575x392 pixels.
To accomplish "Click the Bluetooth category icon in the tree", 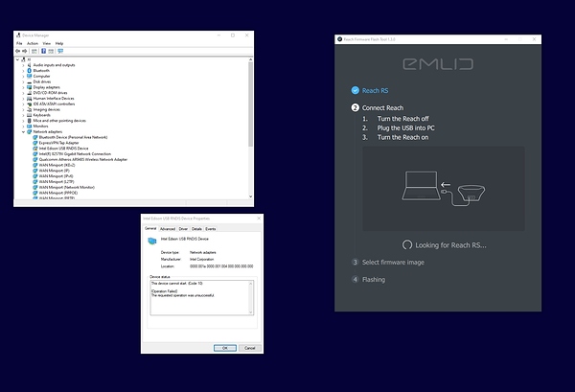I will coord(30,70).
